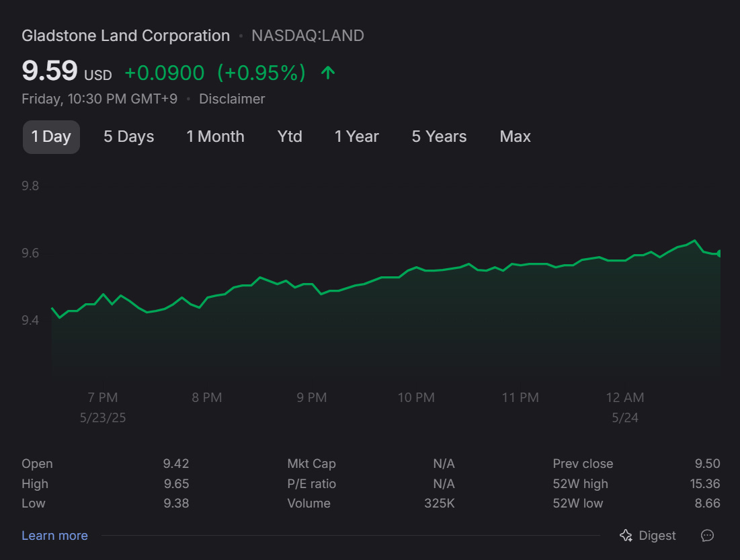The image size is (740, 560).
Task: Click the 52W high label
Action: (581, 484)
